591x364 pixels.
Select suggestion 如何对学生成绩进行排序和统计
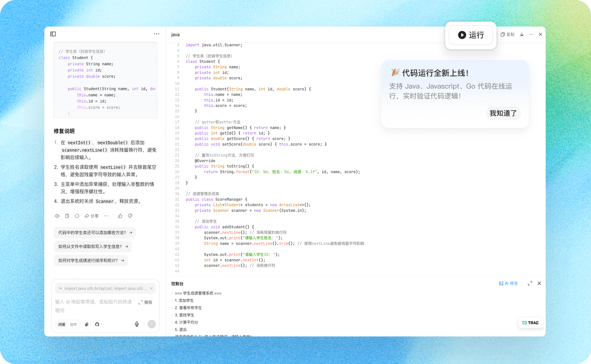91,260
